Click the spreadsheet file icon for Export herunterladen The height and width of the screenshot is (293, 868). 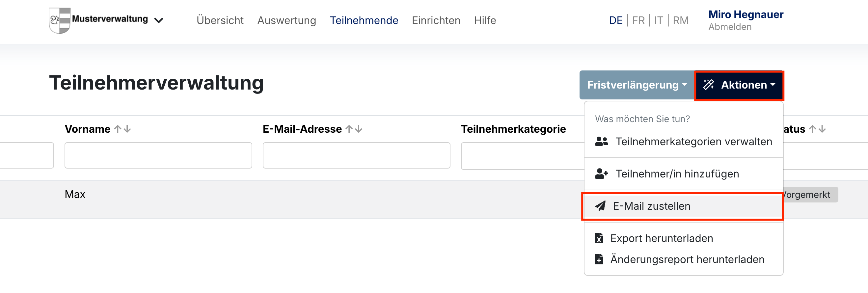pos(599,238)
